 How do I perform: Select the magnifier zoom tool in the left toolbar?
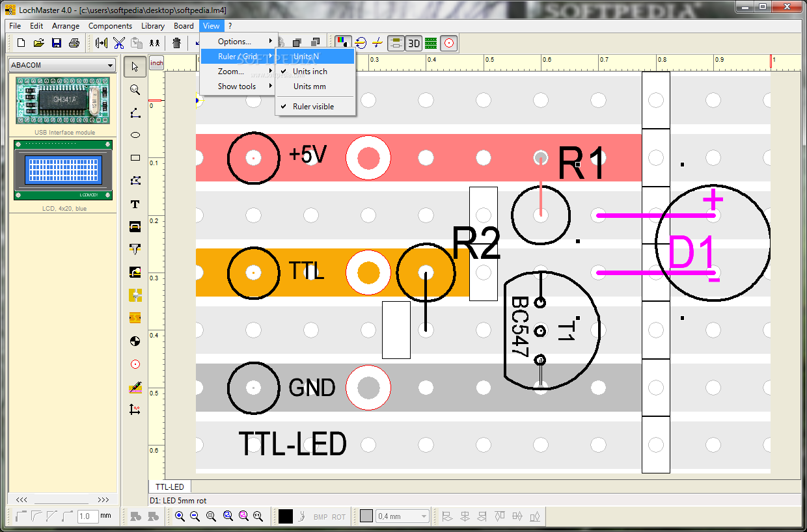[x=135, y=89]
